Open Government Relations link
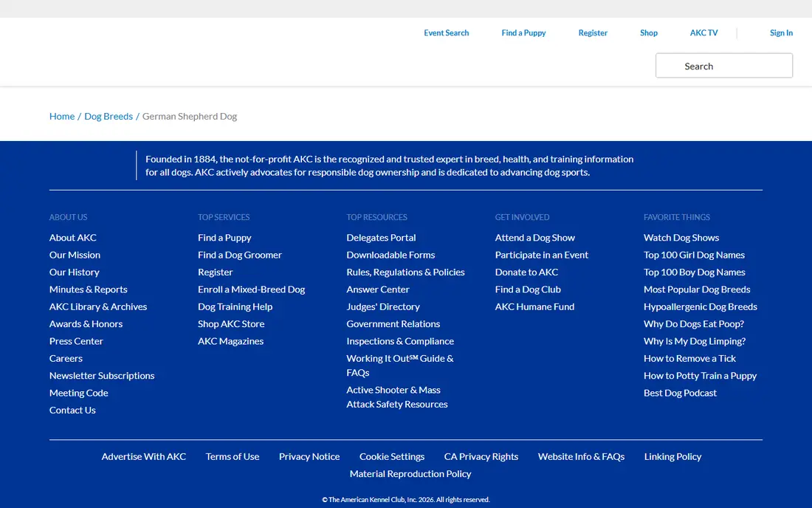This screenshot has height=508, width=812. (x=393, y=323)
